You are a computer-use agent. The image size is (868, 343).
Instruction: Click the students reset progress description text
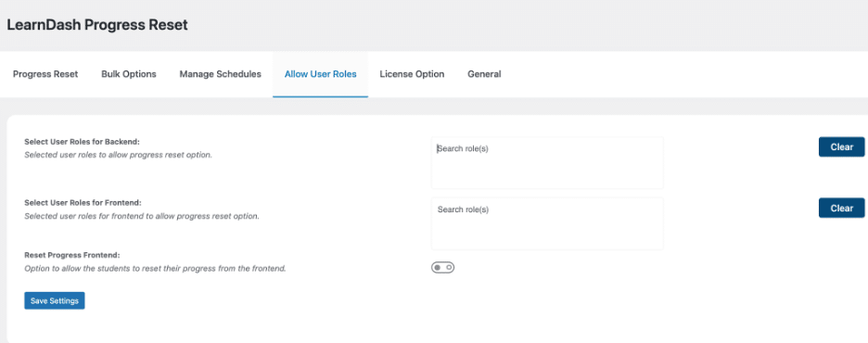coord(155,269)
